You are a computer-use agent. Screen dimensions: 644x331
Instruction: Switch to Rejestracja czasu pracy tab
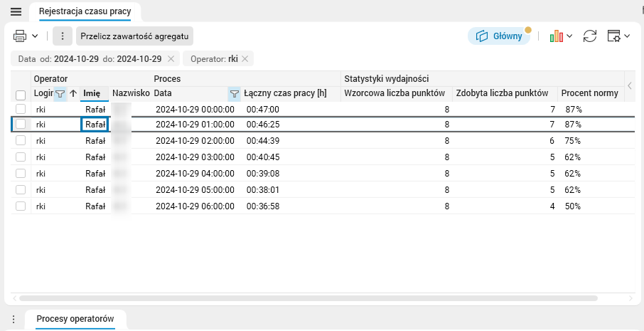85,11
